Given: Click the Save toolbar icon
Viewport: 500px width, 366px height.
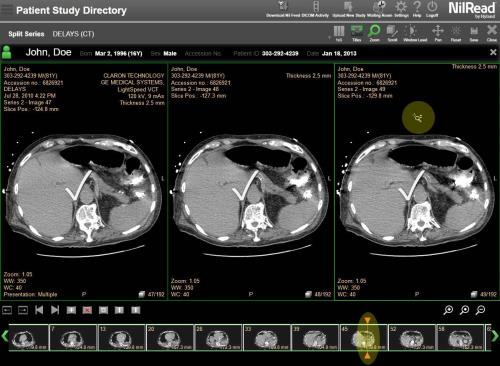Looking at the screenshot, I should click(474, 33).
